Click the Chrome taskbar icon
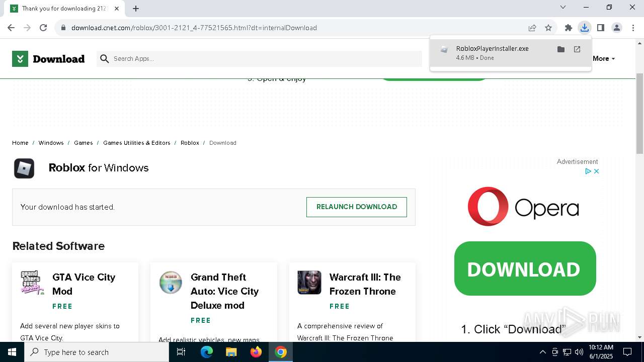 click(281, 352)
